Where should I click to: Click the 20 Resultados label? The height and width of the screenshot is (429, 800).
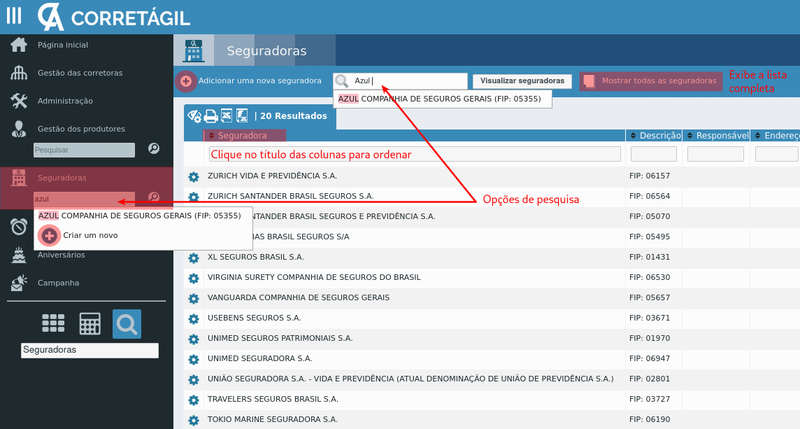coord(293,116)
